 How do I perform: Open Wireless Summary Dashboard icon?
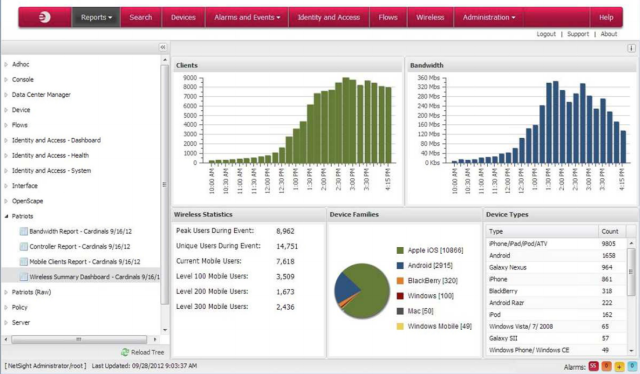point(24,277)
